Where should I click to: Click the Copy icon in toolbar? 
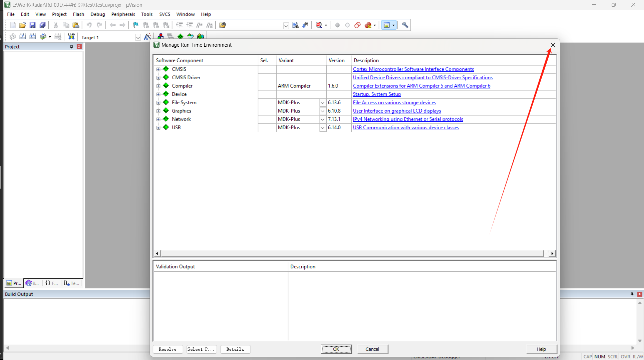66,25
